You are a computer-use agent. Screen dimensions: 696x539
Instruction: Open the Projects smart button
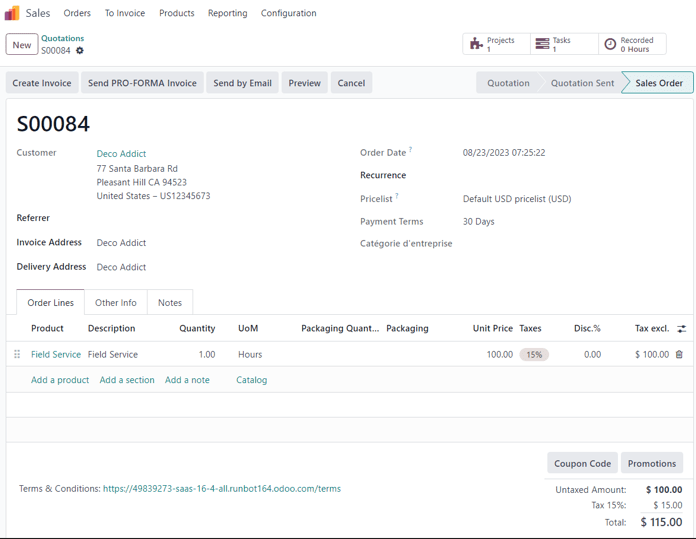point(496,44)
